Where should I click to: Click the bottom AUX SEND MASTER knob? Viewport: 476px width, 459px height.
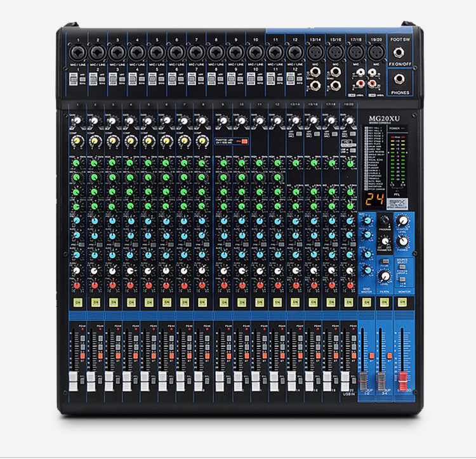367,270
